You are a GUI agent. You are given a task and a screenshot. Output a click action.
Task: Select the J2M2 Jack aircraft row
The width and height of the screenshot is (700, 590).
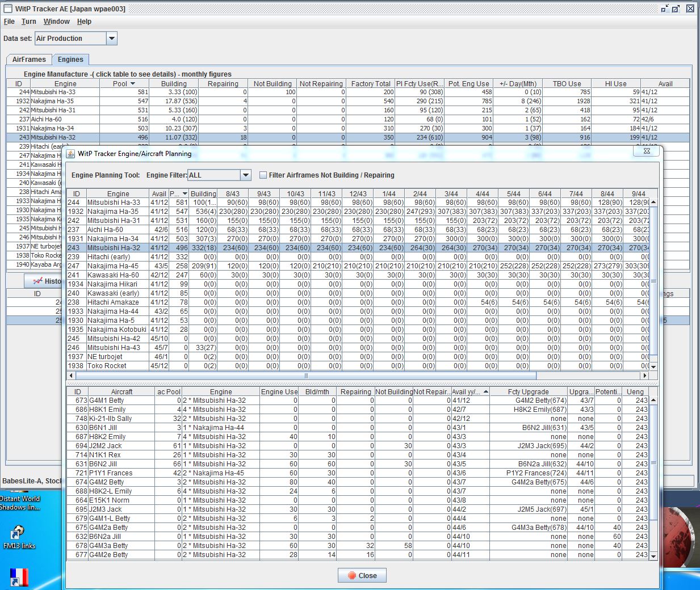coord(358,446)
